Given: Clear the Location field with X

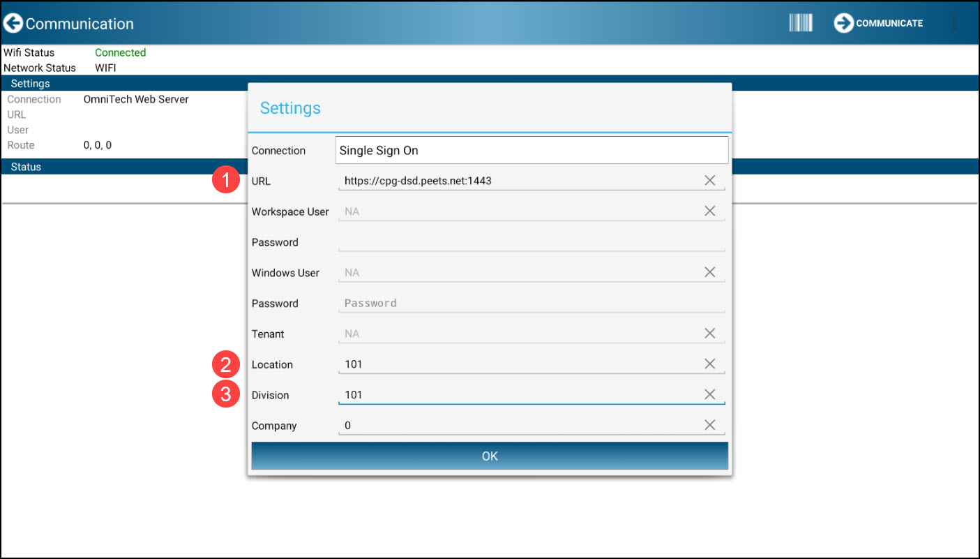Looking at the screenshot, I should 709,364.
